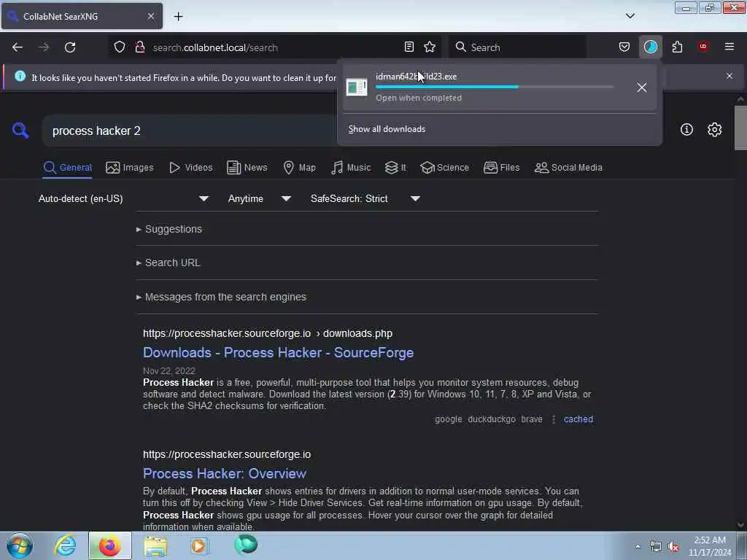Click the Firefox toolbar Search box
Viewport: 747px width, 560px height.
click(519, 47)
